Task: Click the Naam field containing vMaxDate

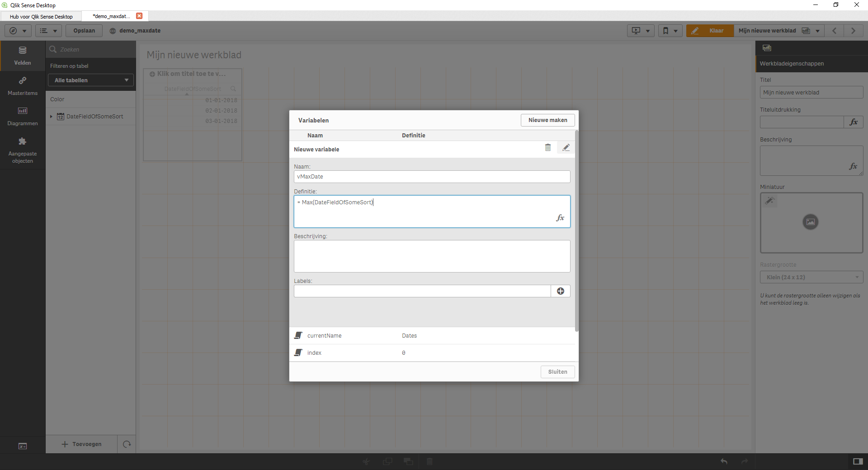Action: (x=432, y=177)
